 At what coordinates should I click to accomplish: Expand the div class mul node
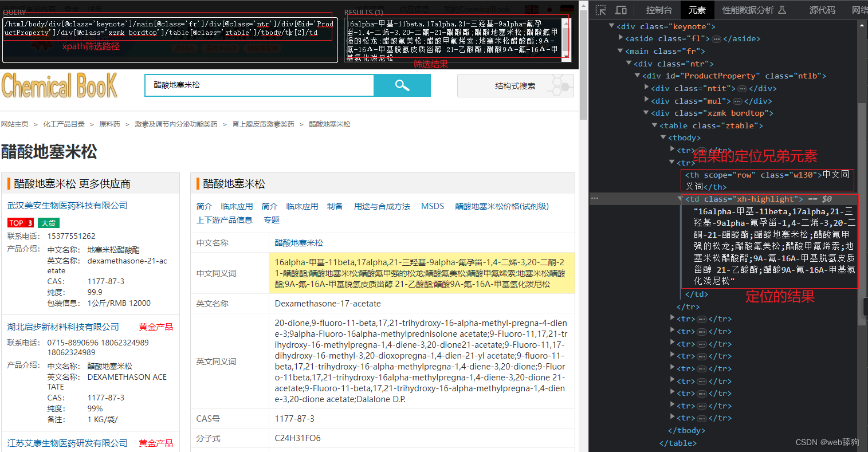point(647,101)
